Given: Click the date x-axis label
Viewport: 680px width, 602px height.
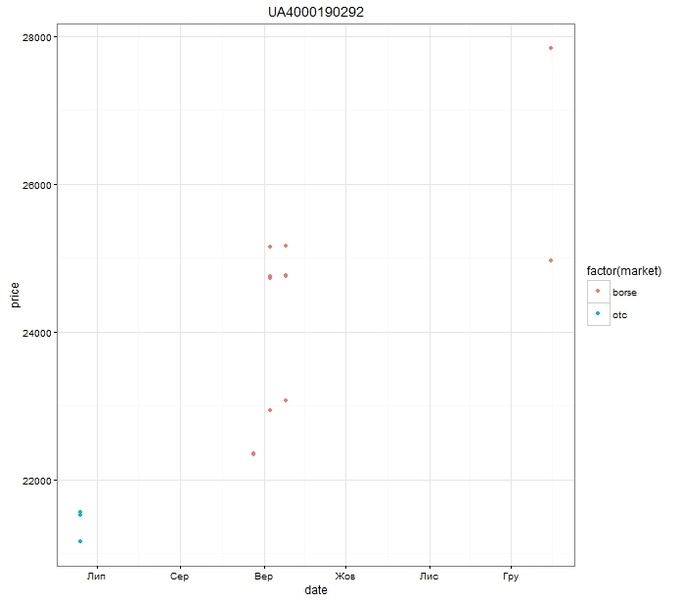Looking at the screenshot, I should click(x=315, y=591).
